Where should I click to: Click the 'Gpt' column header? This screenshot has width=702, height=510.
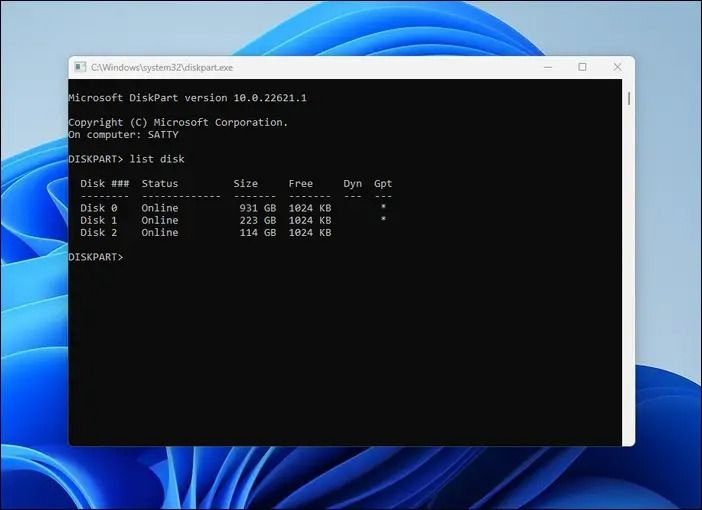[383, 184]
